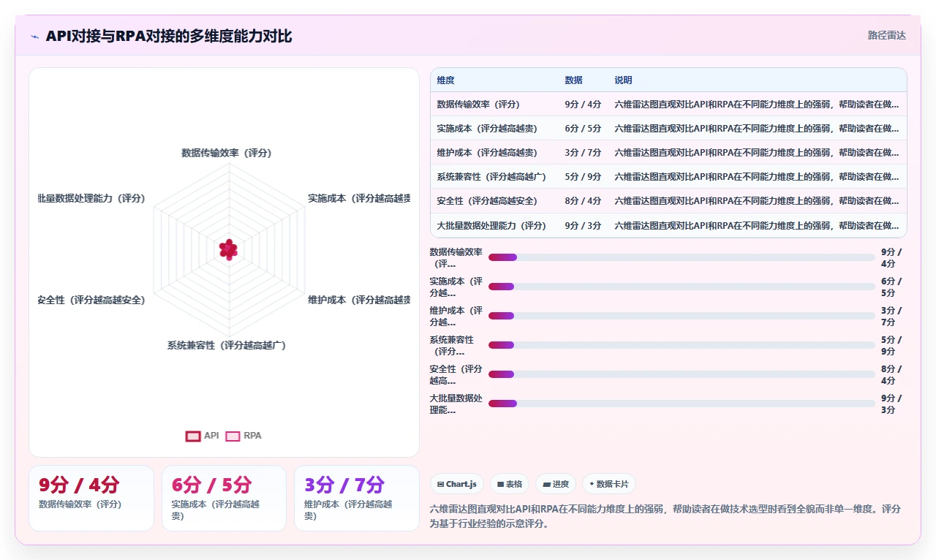Select the 实施成本 table row
This screenshot has height=560, width=936.
[x=668, y=128]
